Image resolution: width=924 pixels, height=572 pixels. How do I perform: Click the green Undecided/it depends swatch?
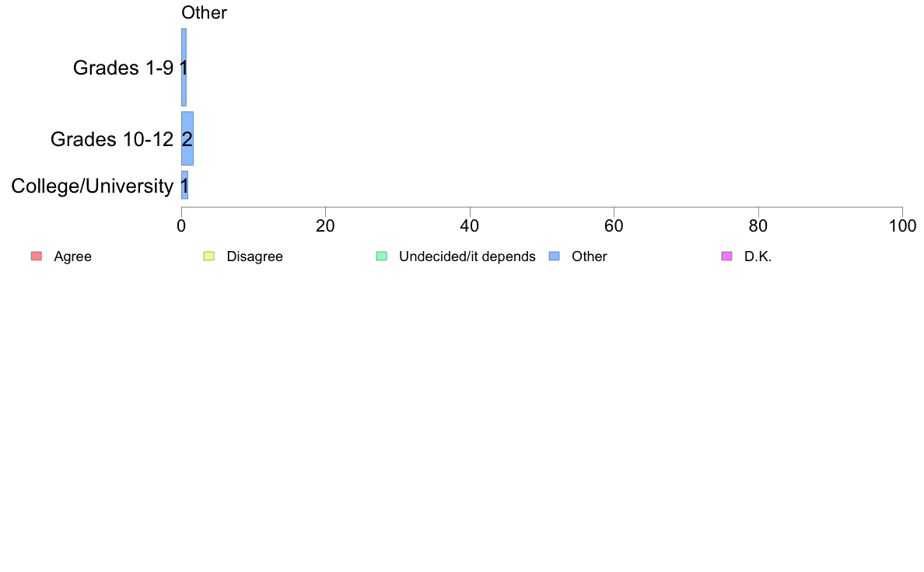[382, 256]
